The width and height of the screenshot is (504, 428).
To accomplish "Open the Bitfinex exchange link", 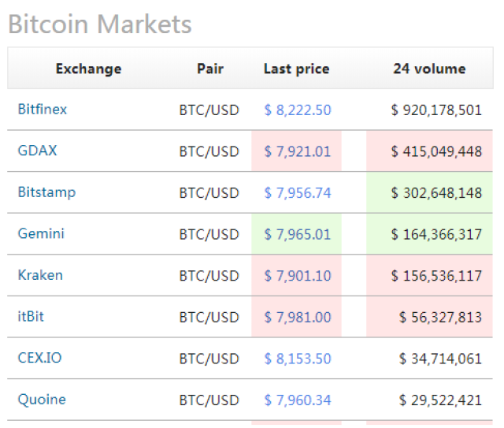I will (43, 110).
